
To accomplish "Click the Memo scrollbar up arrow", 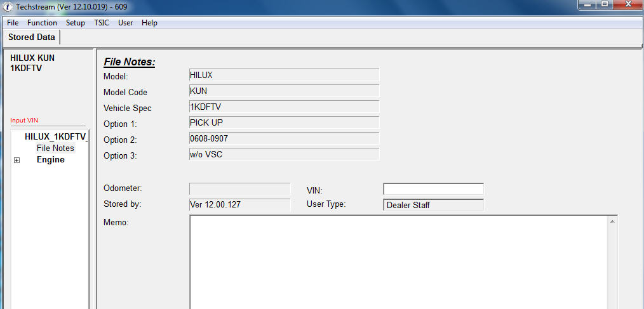I will click(612, 221).
